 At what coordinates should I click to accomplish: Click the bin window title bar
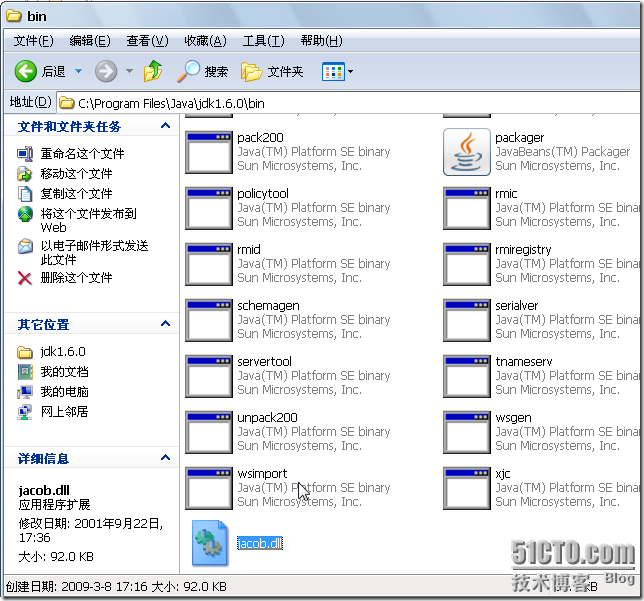322,16
